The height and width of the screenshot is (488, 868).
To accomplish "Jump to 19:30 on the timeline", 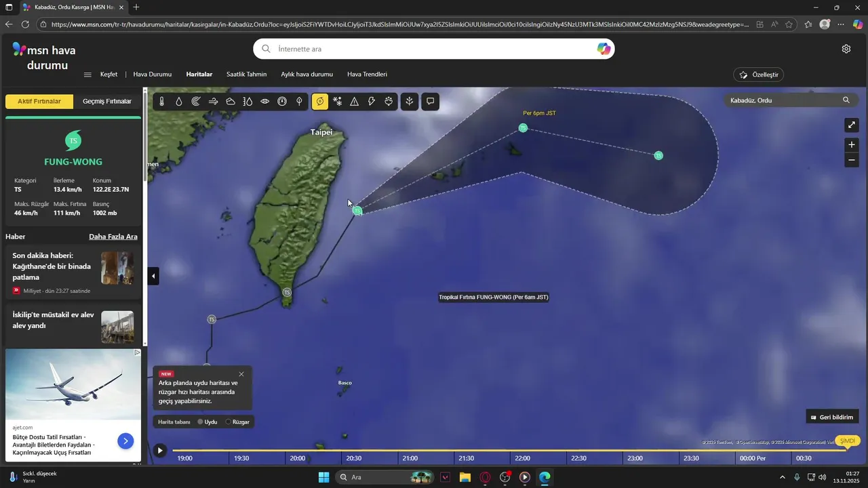I will (x=241, y=458).
